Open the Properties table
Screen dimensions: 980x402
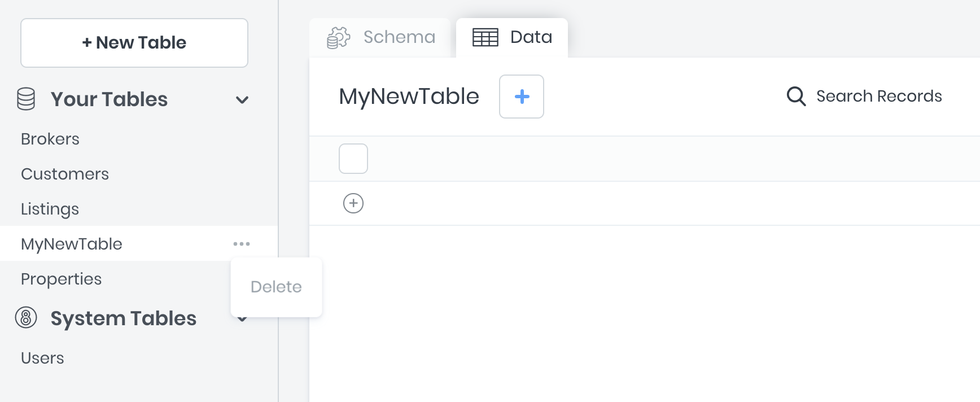point(61,279)
